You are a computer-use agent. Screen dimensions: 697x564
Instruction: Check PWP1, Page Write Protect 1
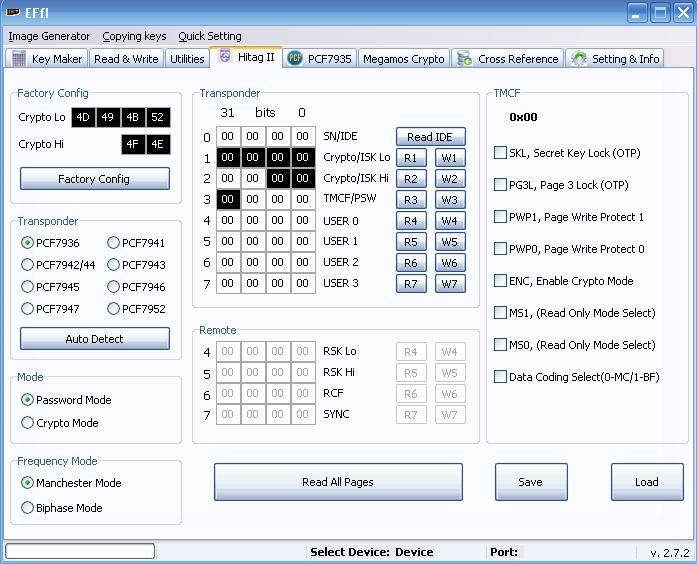pos(500,217)
